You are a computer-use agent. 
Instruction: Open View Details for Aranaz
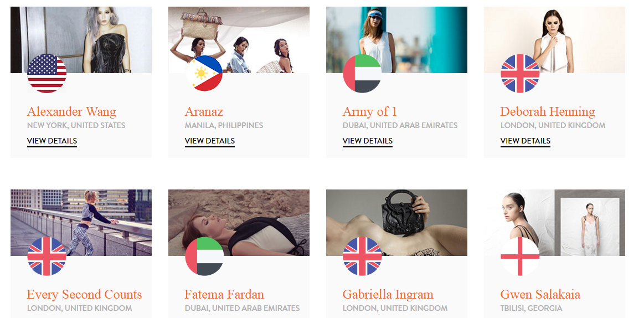coord(210,141)
